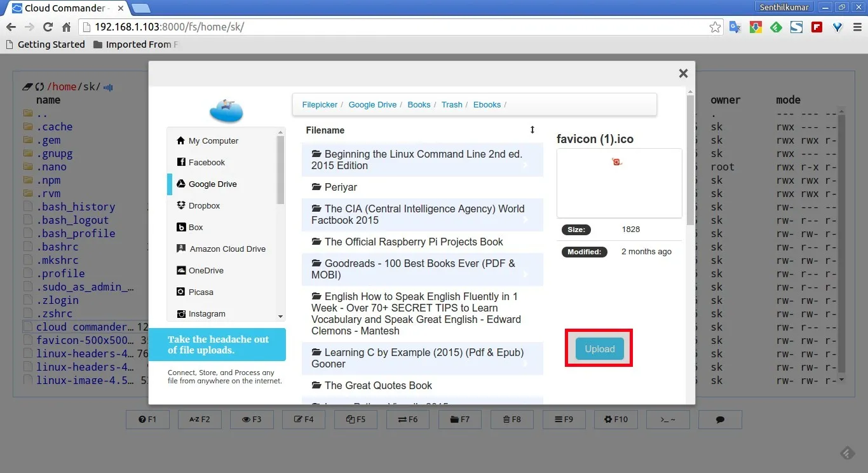Open Facebook source in sidebar

[x=207, y=163]
